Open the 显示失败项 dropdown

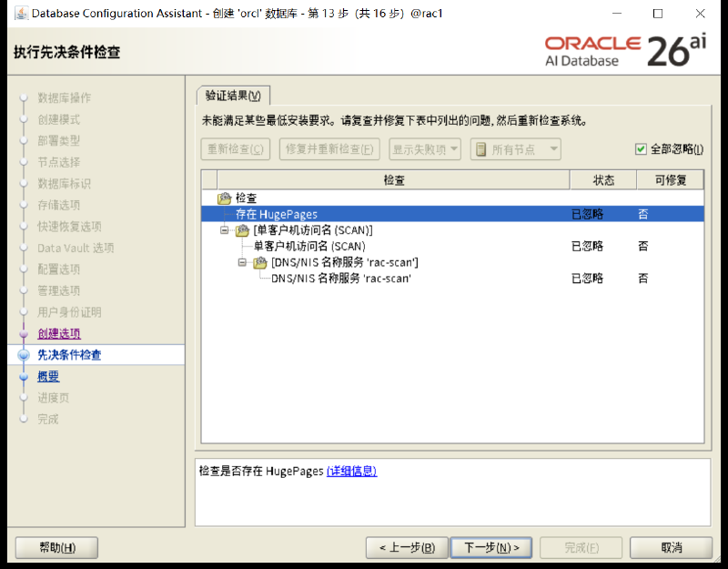[425, 149]
